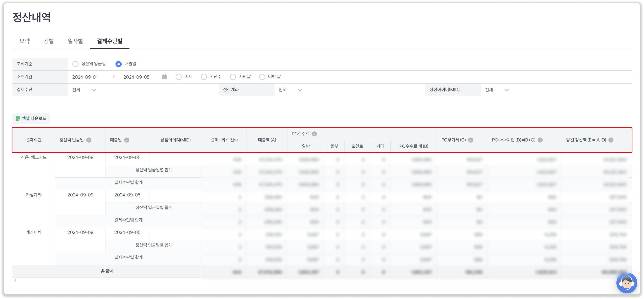
Task: Select the 매출일 radio button
Action: (119, 64)
